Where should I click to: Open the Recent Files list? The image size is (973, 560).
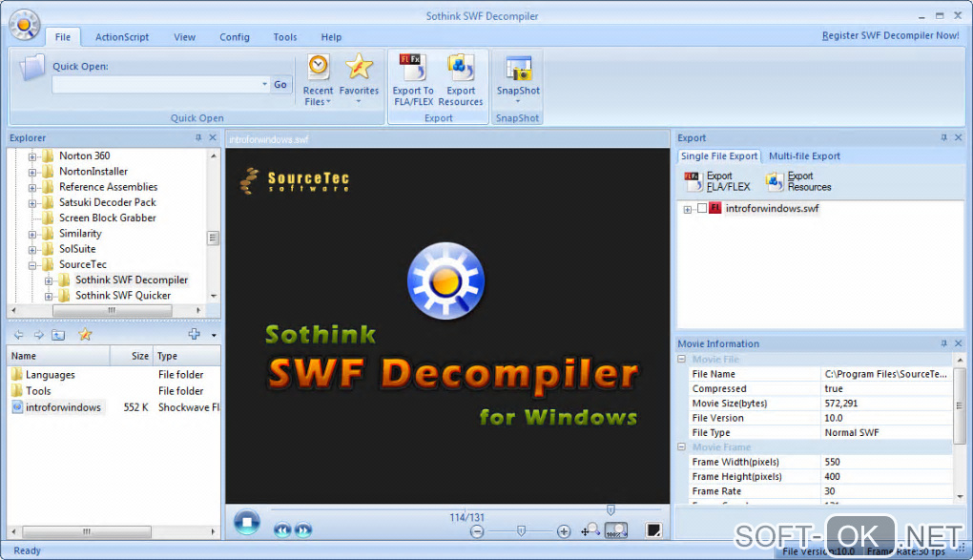[x=318, y=79]
